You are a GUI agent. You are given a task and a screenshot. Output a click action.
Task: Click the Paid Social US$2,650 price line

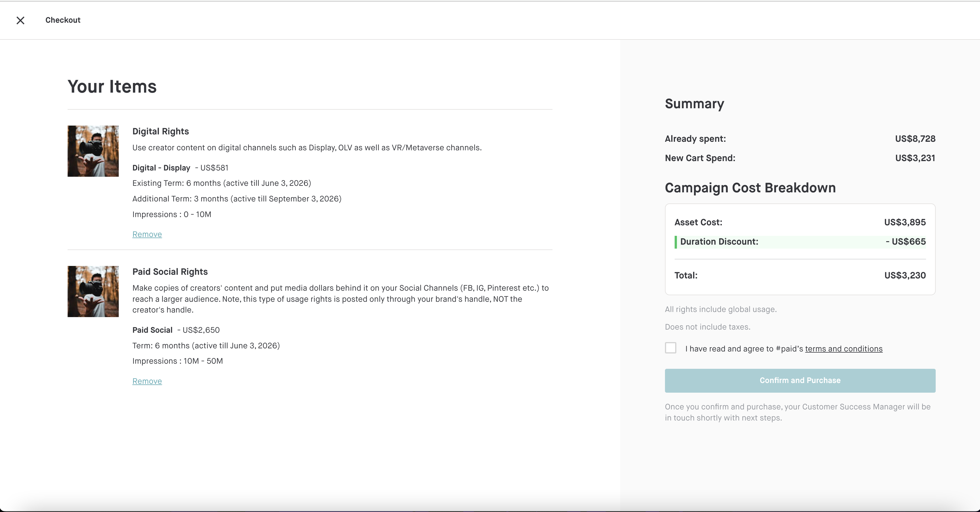click(176, 330)
